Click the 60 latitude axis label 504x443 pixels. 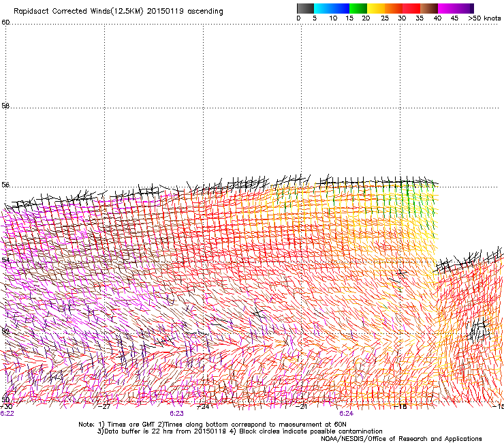coord(5,22)
